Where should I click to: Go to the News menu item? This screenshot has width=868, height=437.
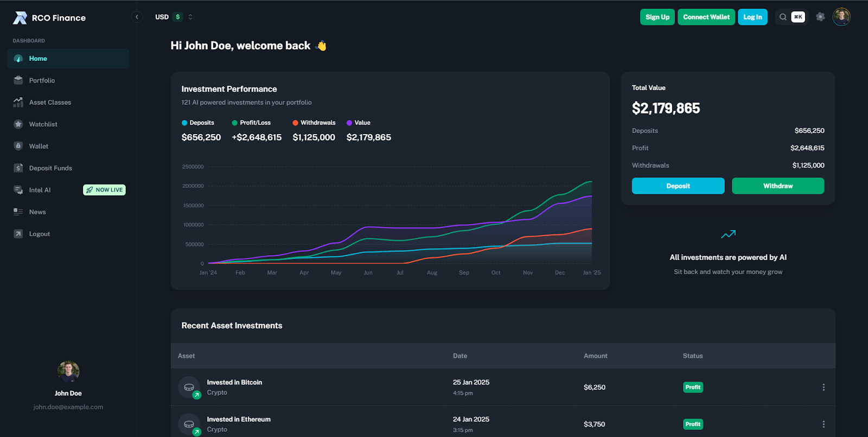point(37,212)
